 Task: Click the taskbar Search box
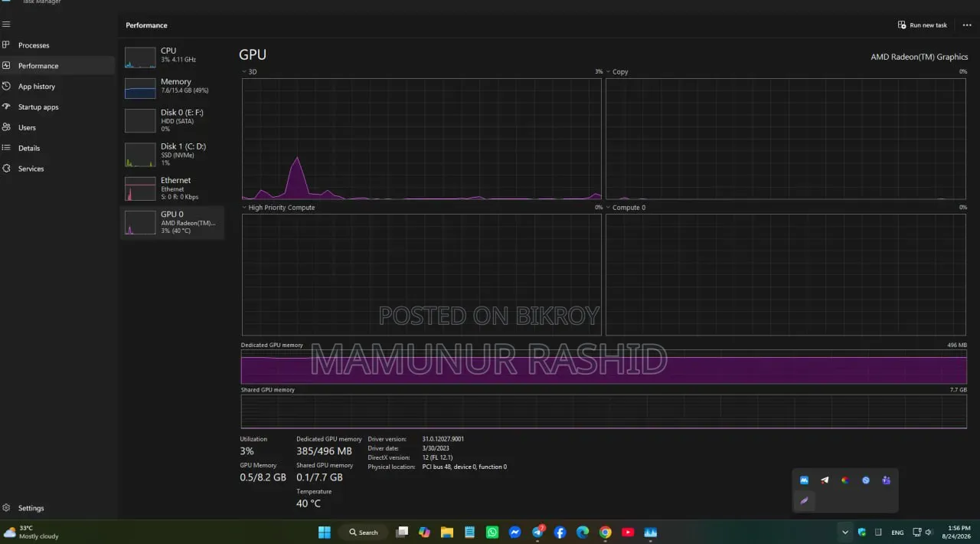[x=363, y=532]
